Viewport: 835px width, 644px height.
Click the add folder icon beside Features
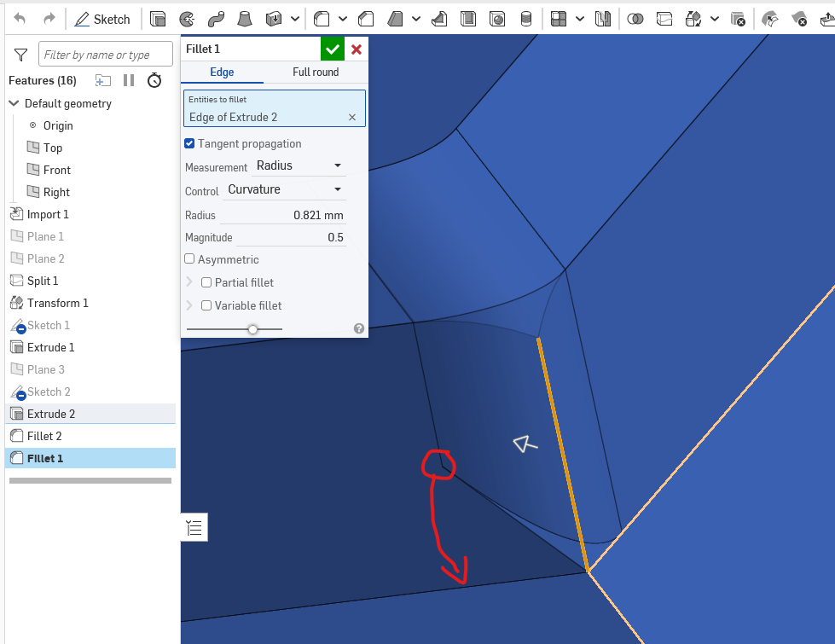[x=103, y=80]
